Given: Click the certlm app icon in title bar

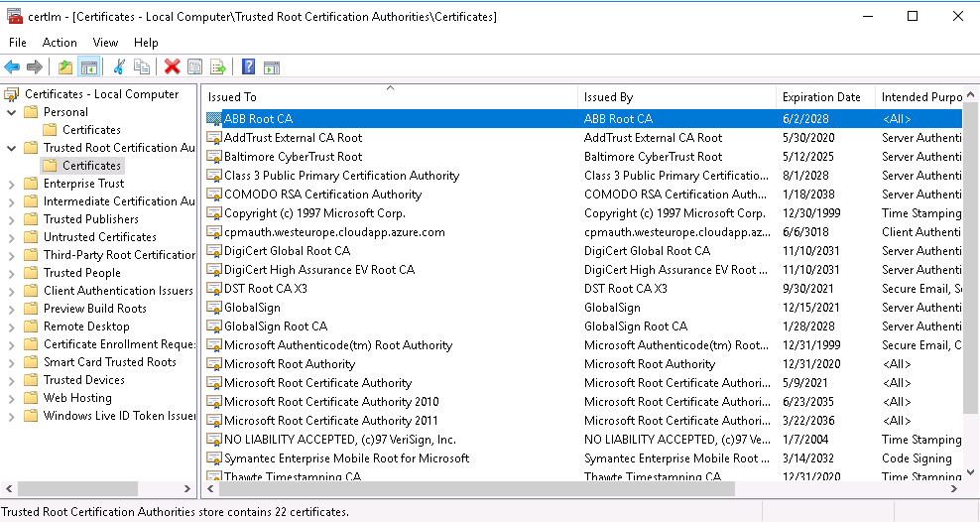Looking at the screenshot, I should point(14,16).
